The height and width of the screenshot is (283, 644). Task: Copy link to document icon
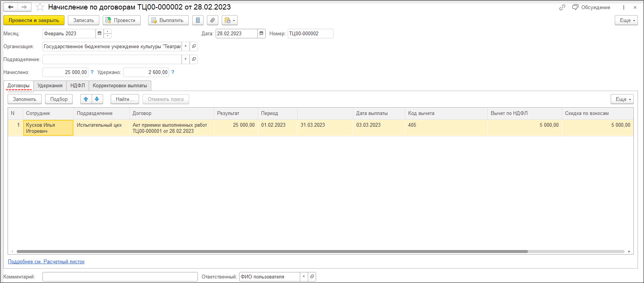(x=562, y=7)
